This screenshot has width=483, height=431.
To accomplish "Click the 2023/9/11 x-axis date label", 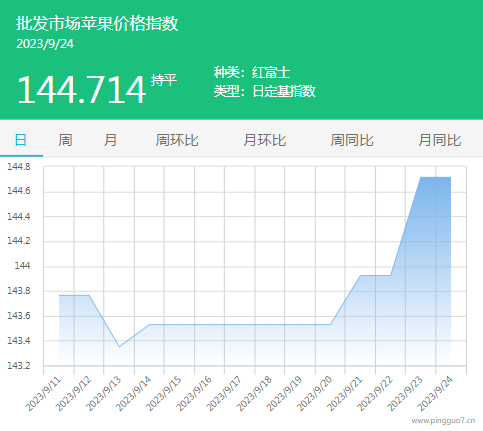I will tap(44, 394).
